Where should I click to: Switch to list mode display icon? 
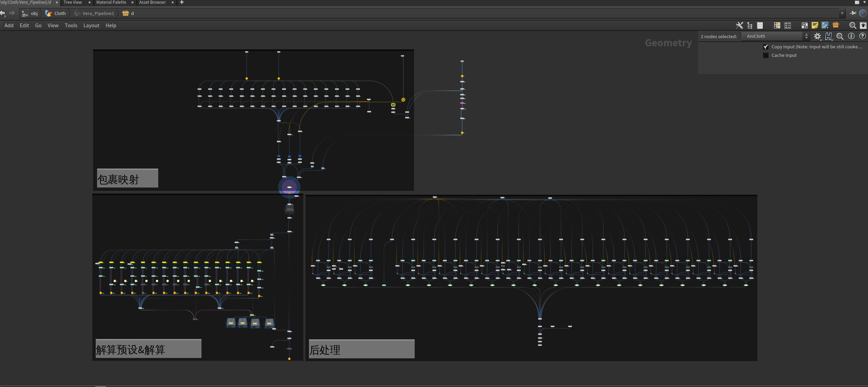pyautogui.click(x=760, y=26)
